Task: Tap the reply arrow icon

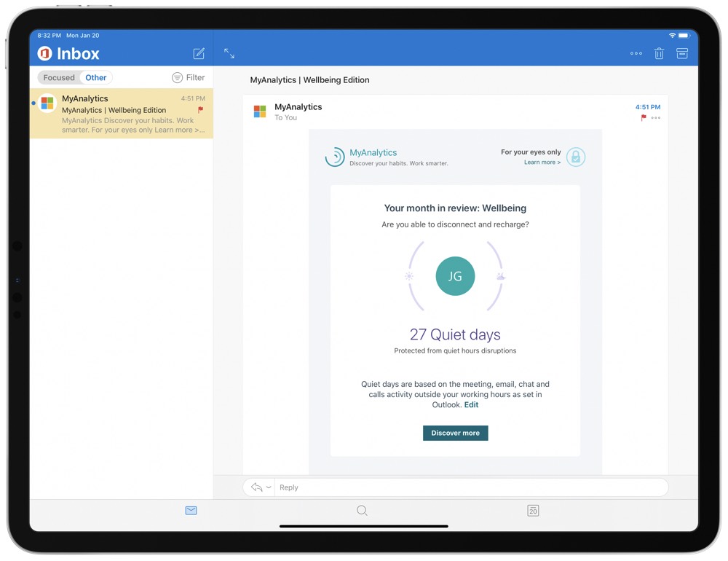Action: (x=256, y=487)
